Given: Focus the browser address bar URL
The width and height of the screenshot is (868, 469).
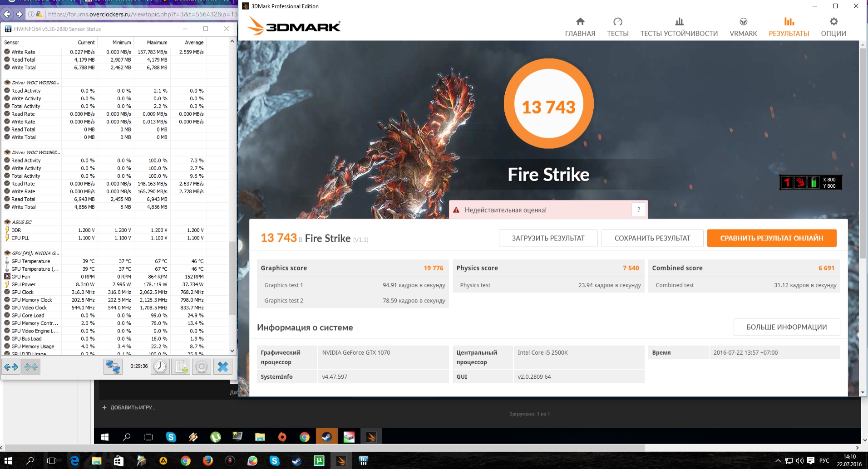Looking at the screenshot, I should click(143, 14).
